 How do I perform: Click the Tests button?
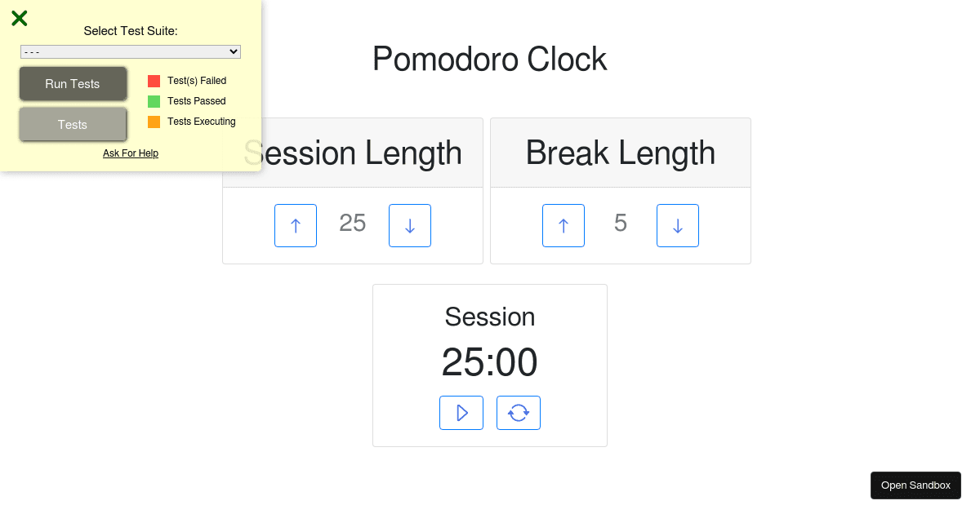73,124
